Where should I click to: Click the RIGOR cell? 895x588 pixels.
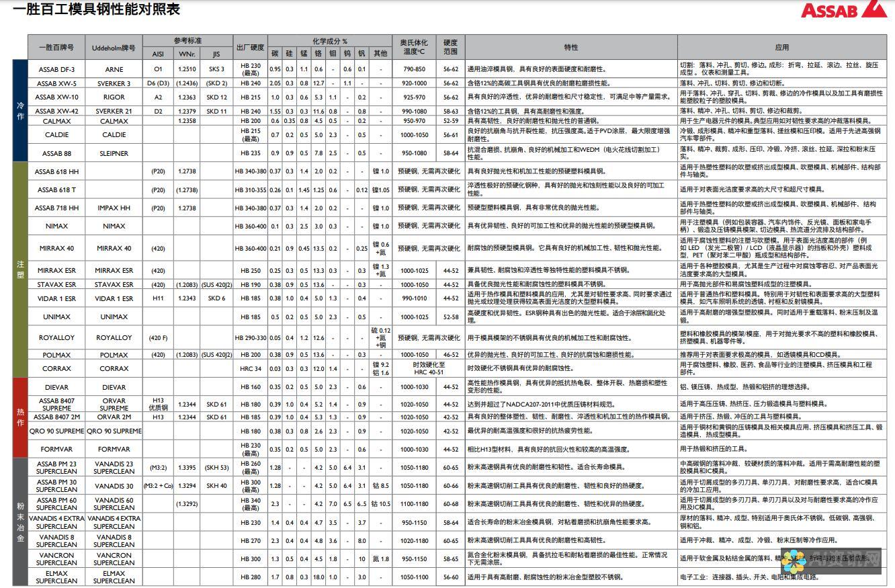(x=114, y=97)
